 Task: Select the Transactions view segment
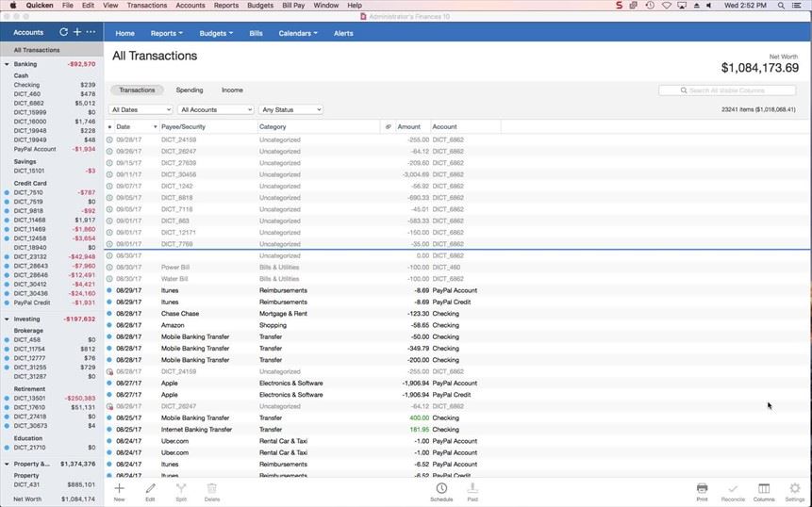pyautogui.click(x=137, y=90)
